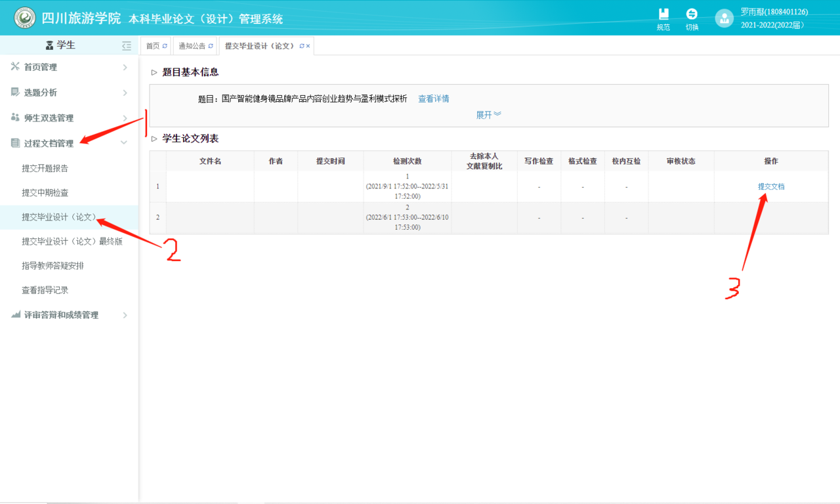The width and height of the screenshot is (840, 504).
Task: Open the user avatar icon
Action: click(x=724, y=18)
